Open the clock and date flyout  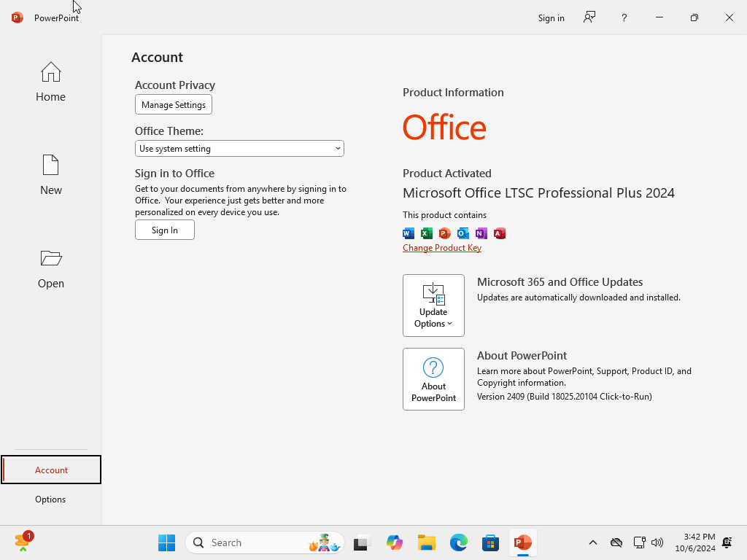(x=695, y=542)
